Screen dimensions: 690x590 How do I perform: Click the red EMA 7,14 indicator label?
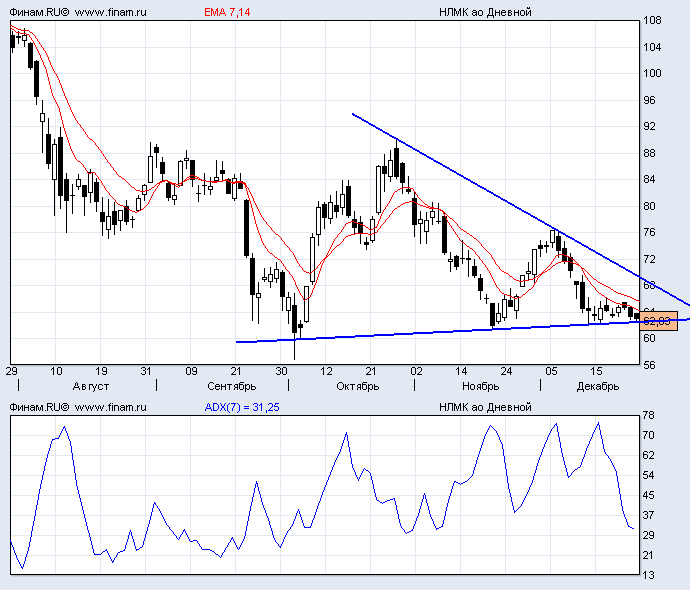227,12
